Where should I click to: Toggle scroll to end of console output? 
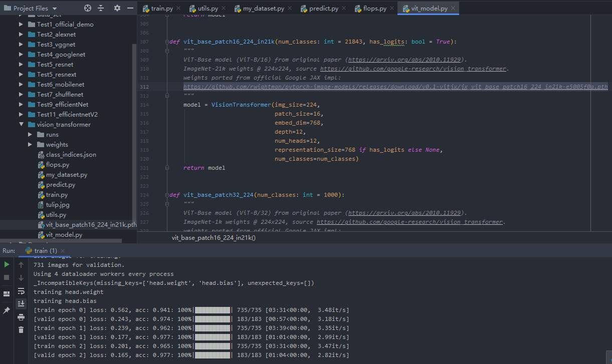tap(21, 303)
